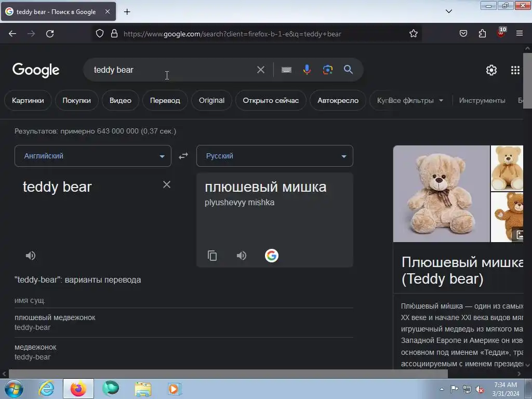532x399 pixels.
Task: Open Google quick settings gear
Action: pos(491,70)
